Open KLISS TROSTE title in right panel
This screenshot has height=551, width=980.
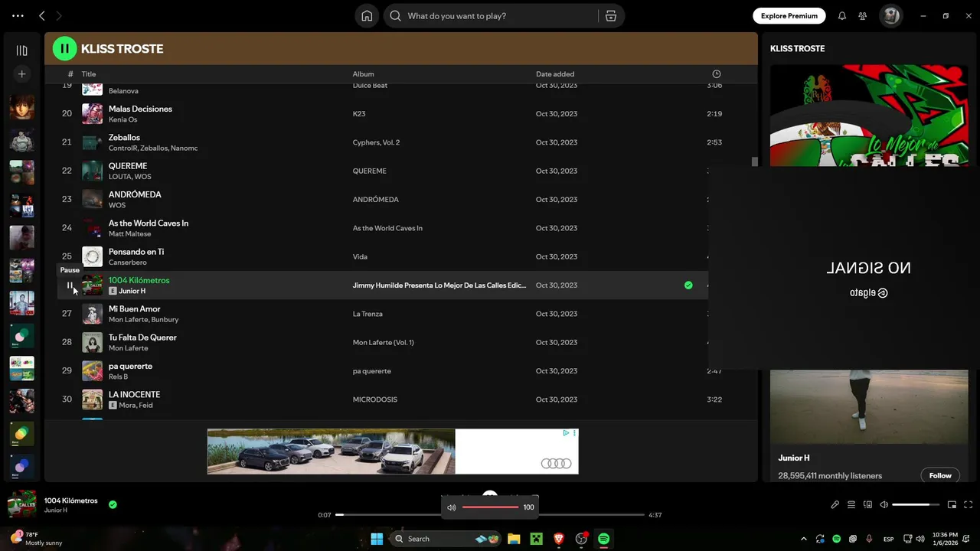pyautogui.click(x=797, y=48)
